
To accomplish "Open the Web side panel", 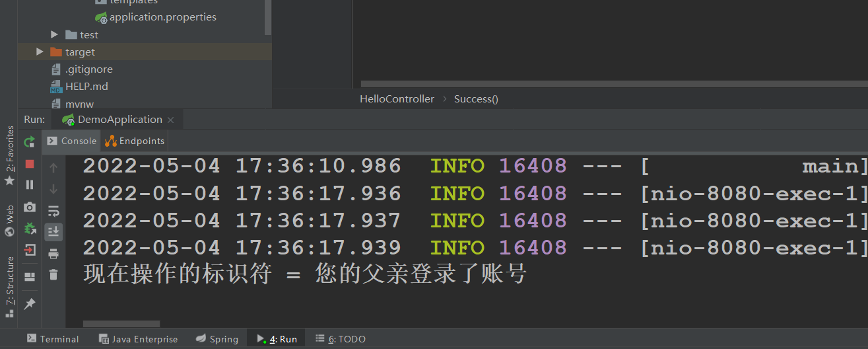I will [x=9, y=221].
